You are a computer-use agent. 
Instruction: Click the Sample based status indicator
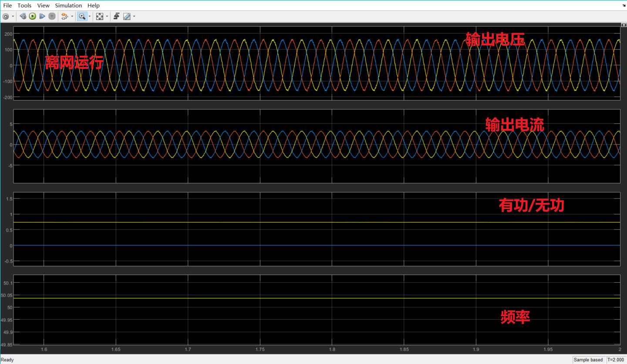588,360
